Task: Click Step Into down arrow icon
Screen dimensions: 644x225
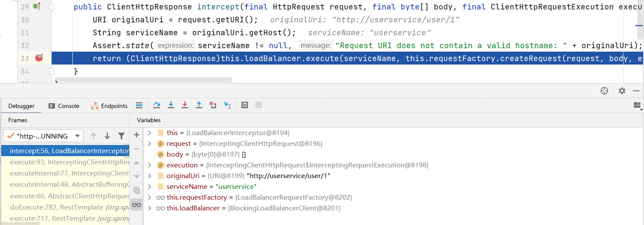Action: tap(171, 105)
